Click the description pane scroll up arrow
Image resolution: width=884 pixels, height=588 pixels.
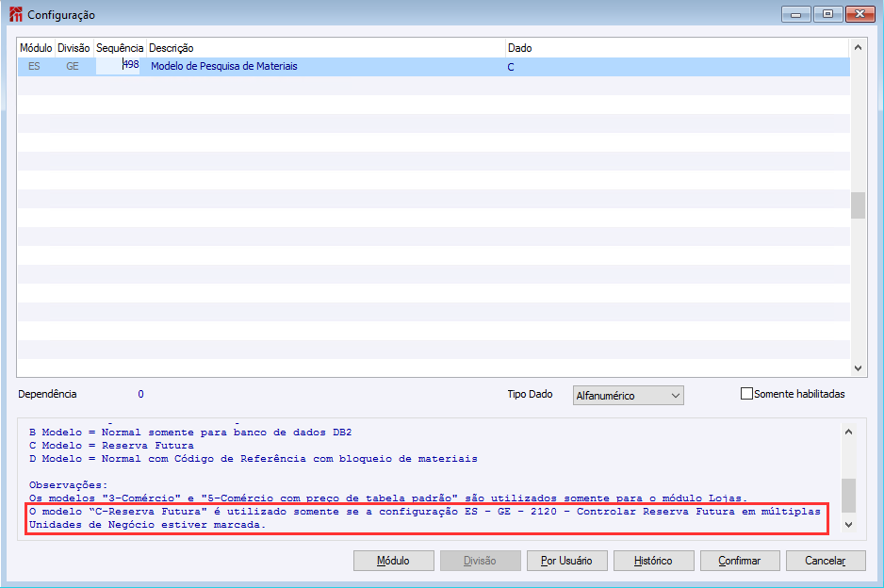click(848, 432)
